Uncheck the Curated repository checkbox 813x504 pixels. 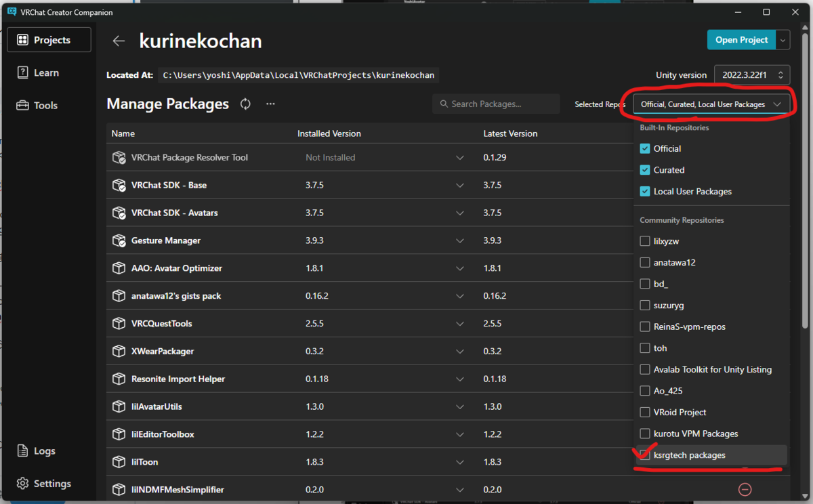click(645, 170)
